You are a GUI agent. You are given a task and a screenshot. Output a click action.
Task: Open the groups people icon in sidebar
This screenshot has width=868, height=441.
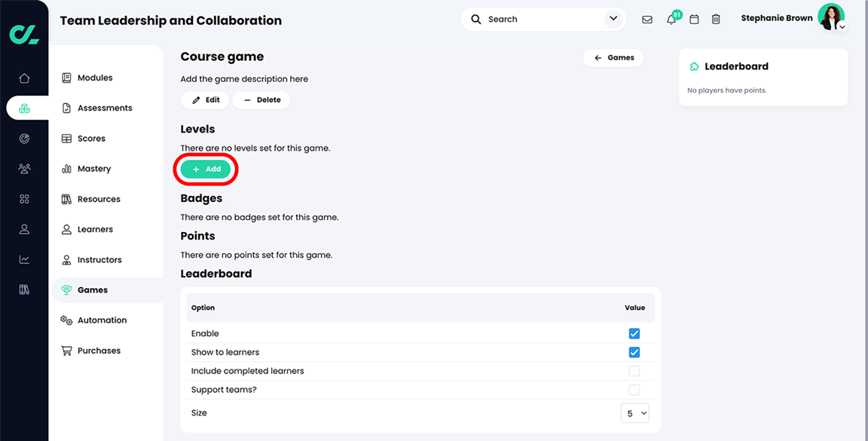[24, 168]
